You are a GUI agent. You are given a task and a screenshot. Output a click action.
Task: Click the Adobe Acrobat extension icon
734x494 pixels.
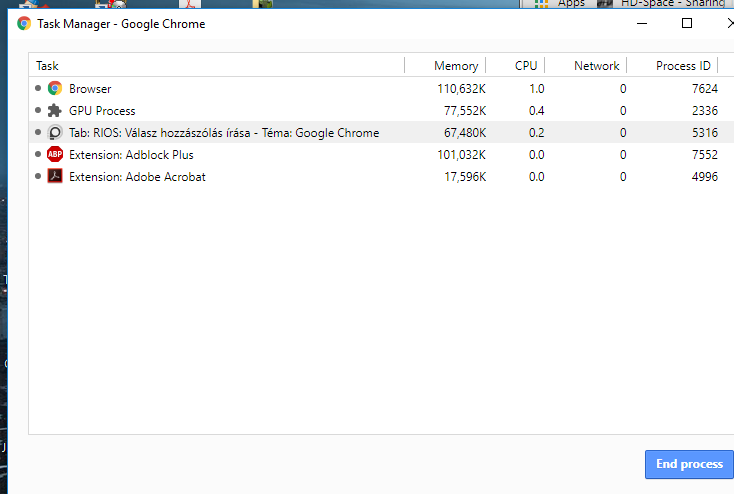pyautogui.click(x=55, y=177)
